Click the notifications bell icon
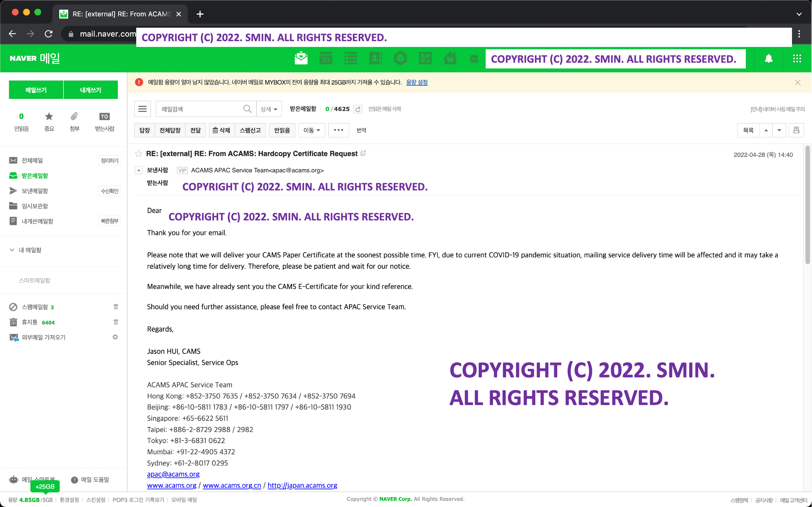 tap(769, 58)
